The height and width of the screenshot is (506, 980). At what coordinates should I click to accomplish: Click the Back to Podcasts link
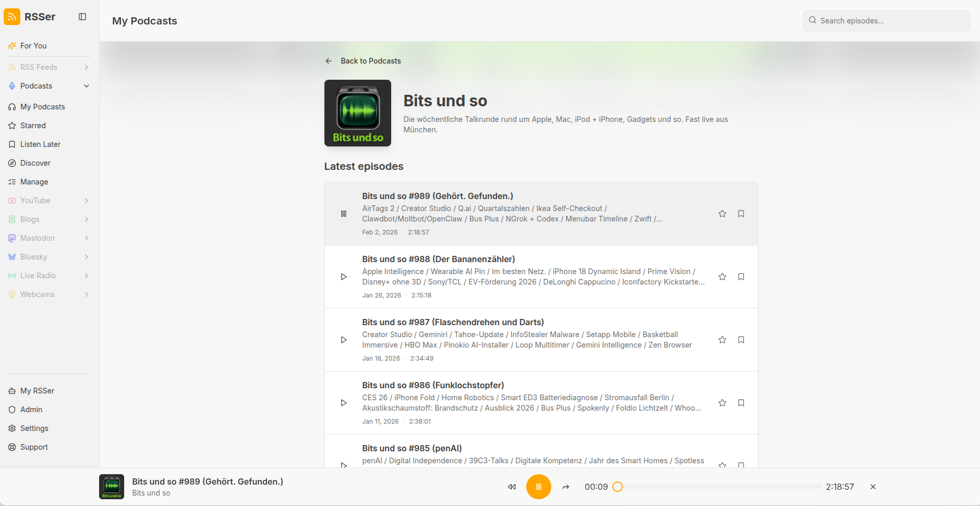[x=370, y=60]
